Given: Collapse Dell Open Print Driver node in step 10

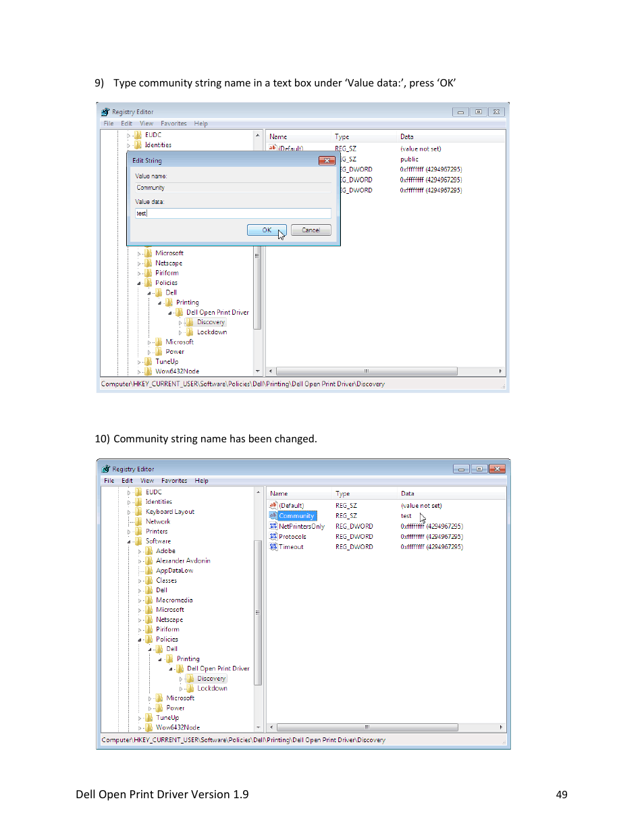Looking at the screenshot, I should [171, 669].
